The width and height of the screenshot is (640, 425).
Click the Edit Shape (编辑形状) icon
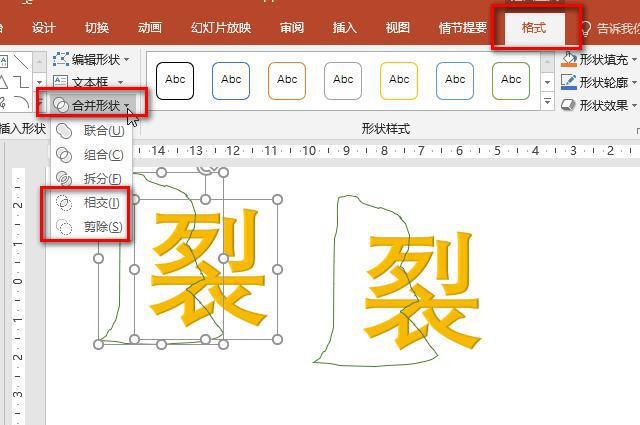click(61, 60)
